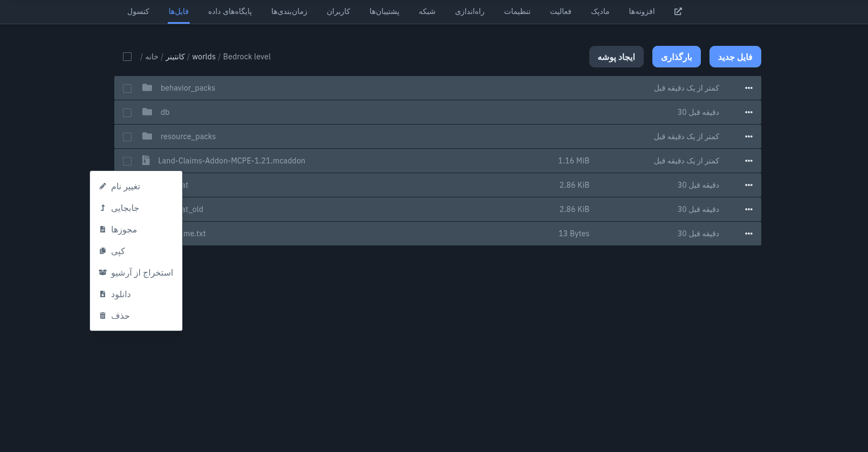Click the move arrow icon in the context menu
Image resolution: width=868 pixels, height=452 pixels.
point(103,208)
